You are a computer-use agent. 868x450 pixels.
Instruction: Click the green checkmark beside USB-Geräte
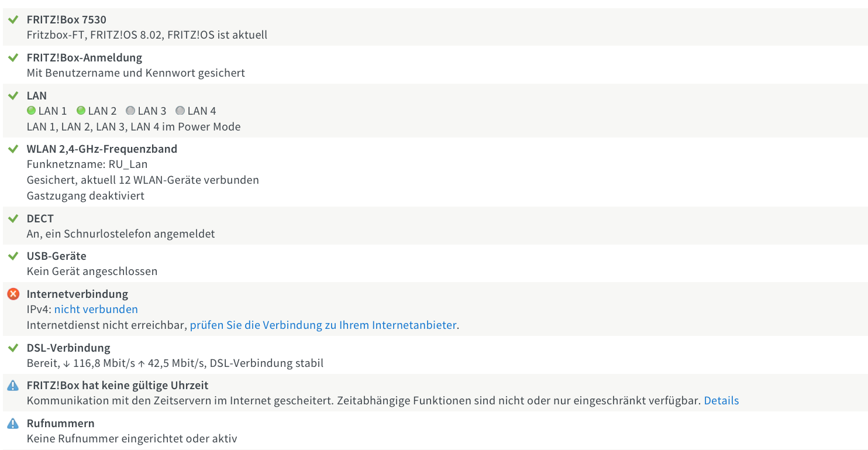(x=13, y=256)
